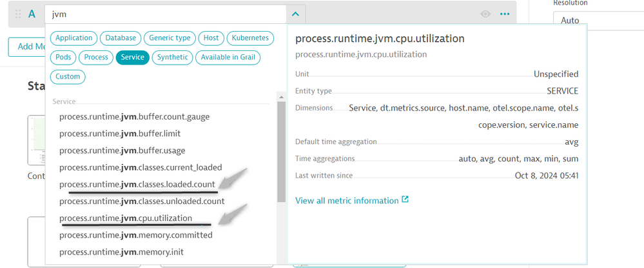Screen dimensions: 644x268
Task: Select the Database filter chip
Action: coord(121,38)
